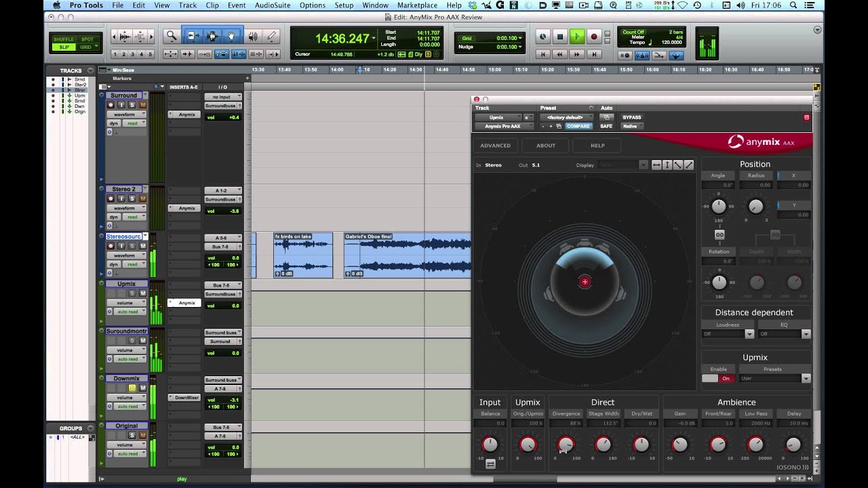The height and width of the screenshot is (488, 868).
Task: Open the Native plugin format dropdown
Action: 631,126
